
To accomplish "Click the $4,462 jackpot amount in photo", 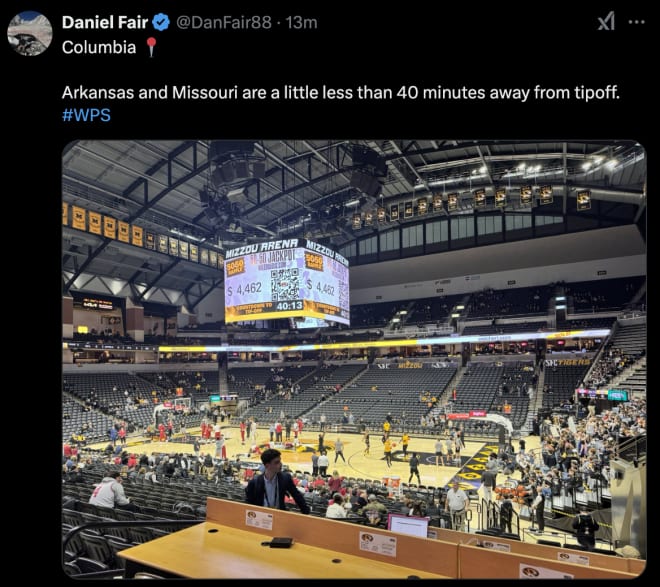I will click(245, 289).
